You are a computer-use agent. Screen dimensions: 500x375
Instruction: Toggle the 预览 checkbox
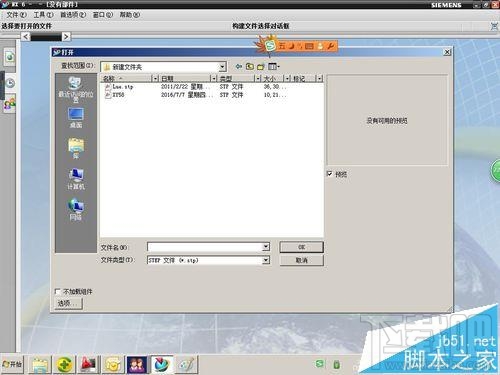tap(330, 174)
